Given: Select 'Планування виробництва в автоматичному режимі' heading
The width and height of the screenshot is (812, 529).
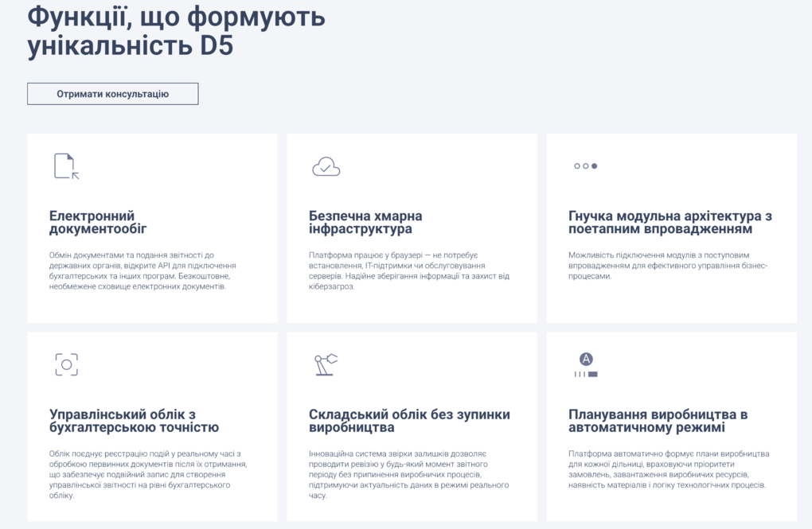Looking at the screenshot, I should coord(658,421).
